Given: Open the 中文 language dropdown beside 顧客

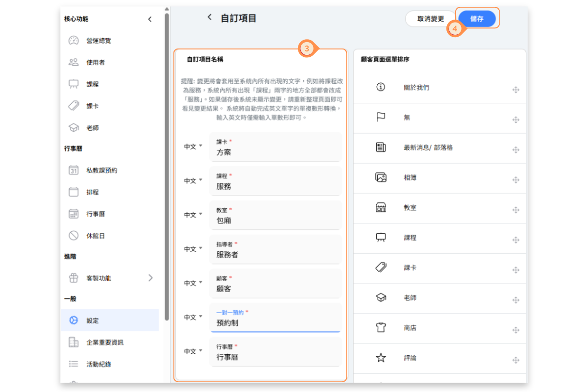Looking at the screenshot, I should click(193, 283).
